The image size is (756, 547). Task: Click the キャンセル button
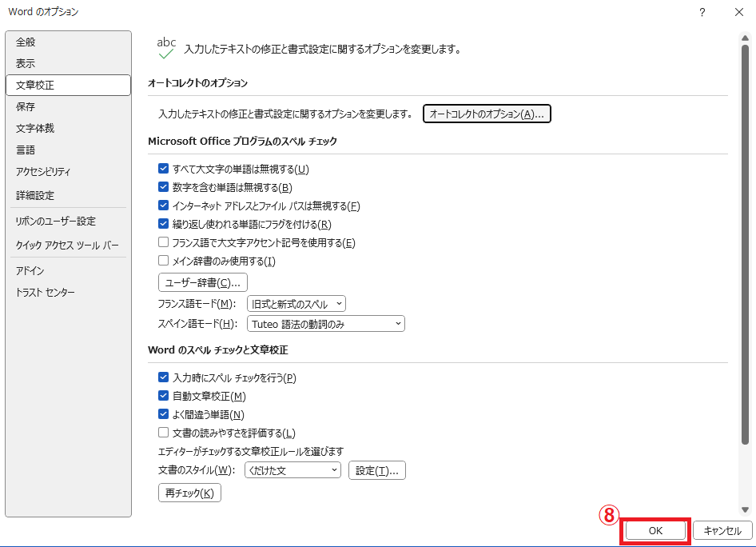[x=722, y=530]
